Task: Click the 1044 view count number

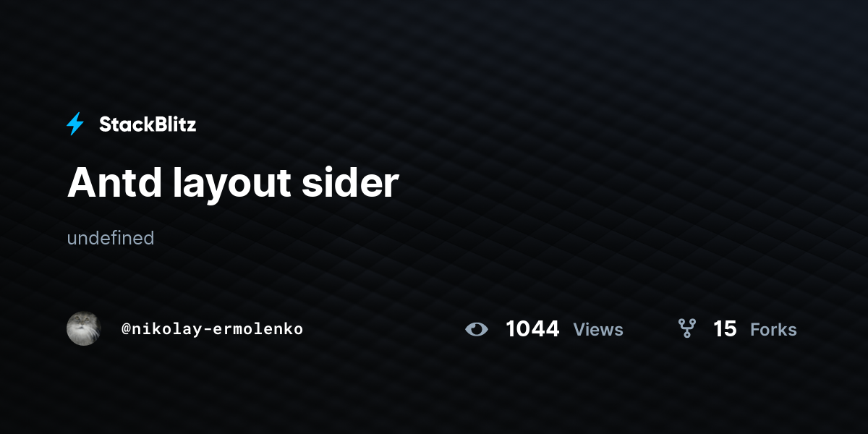Action: [x=532, y=329]
